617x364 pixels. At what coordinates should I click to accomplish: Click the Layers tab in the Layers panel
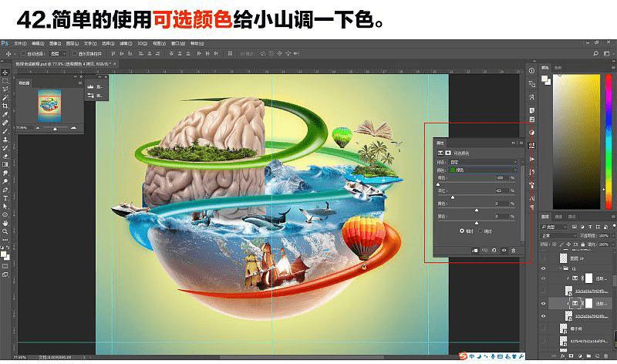click(x=545, y=217)
